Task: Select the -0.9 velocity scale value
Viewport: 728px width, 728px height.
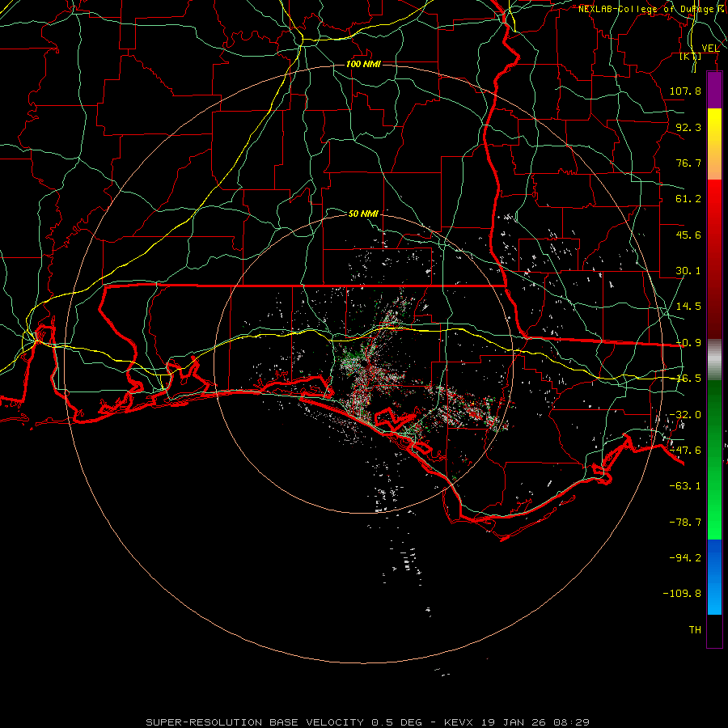Action: click(x=688, y=343)
